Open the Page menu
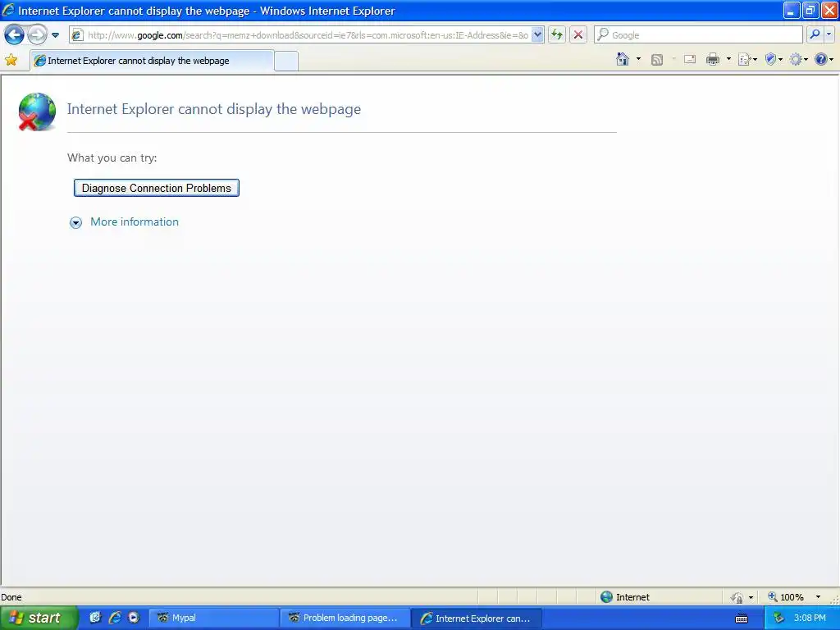This screenshot has width=840, height=630. coord(747,59)
